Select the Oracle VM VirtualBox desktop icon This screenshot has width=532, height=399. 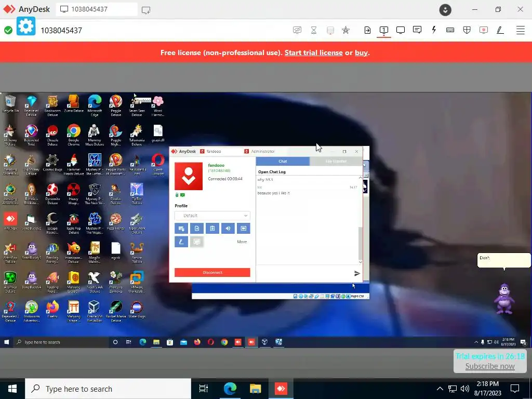click(x=95, y=311)
